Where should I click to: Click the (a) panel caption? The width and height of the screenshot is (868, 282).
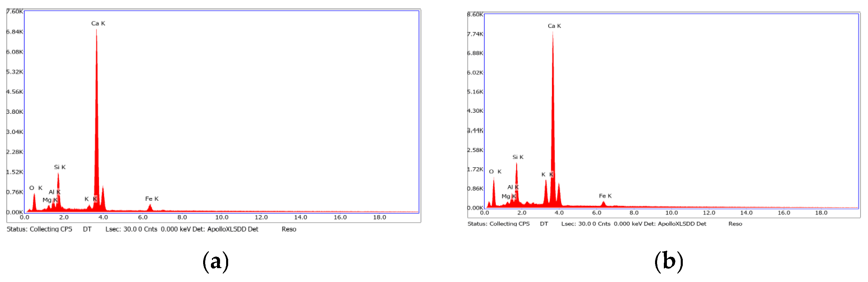tap(216, 261)
